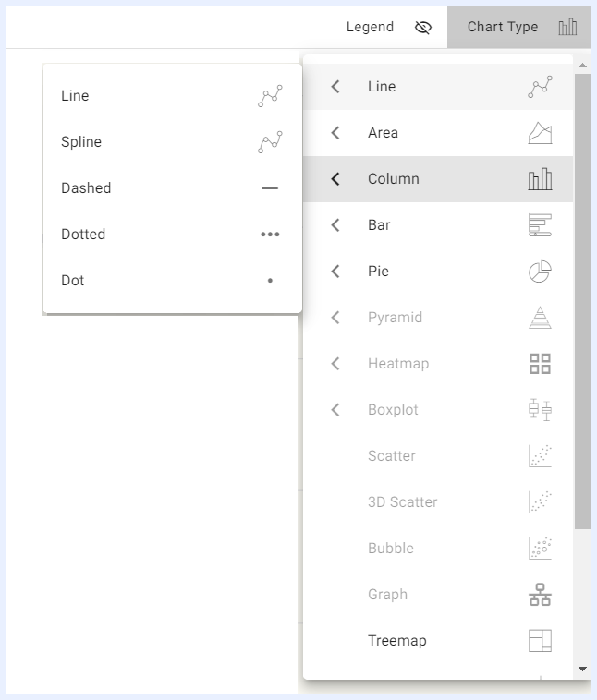Click the scrollbar down arrow
Screen dimensions: 597x700
(582, 669)
